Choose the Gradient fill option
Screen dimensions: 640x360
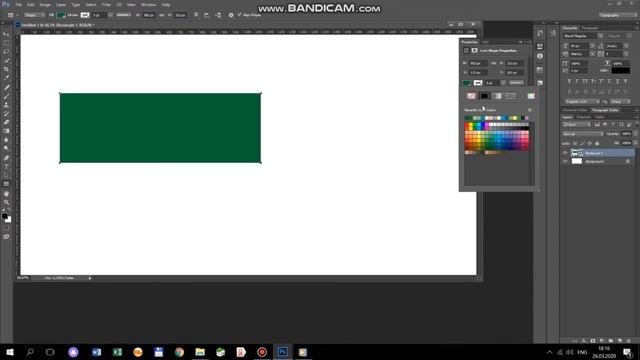(x=497, y=96)
